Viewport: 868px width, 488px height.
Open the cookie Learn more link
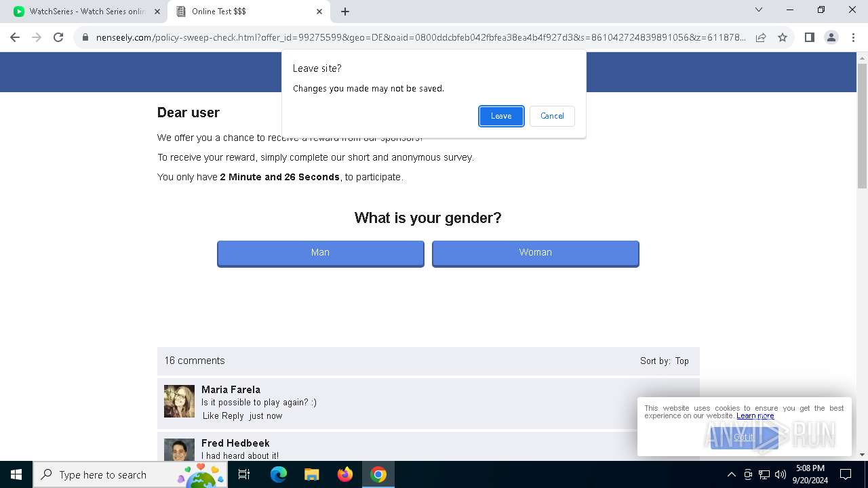(x=755, y=416)
